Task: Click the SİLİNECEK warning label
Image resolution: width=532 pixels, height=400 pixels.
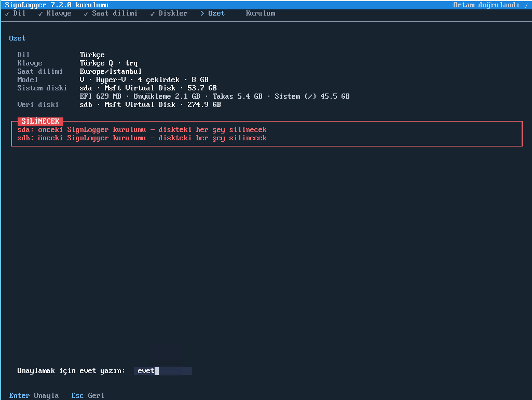Action: click(40, 121)
